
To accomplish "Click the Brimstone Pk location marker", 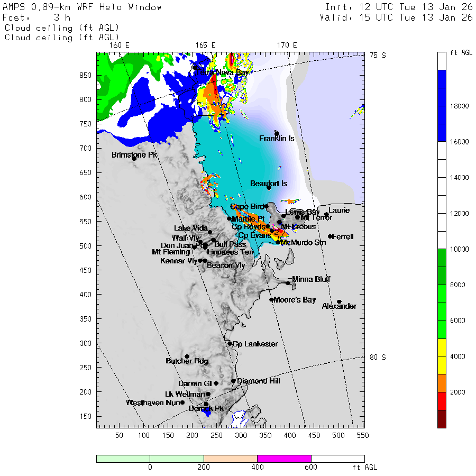I will point(134,159).
